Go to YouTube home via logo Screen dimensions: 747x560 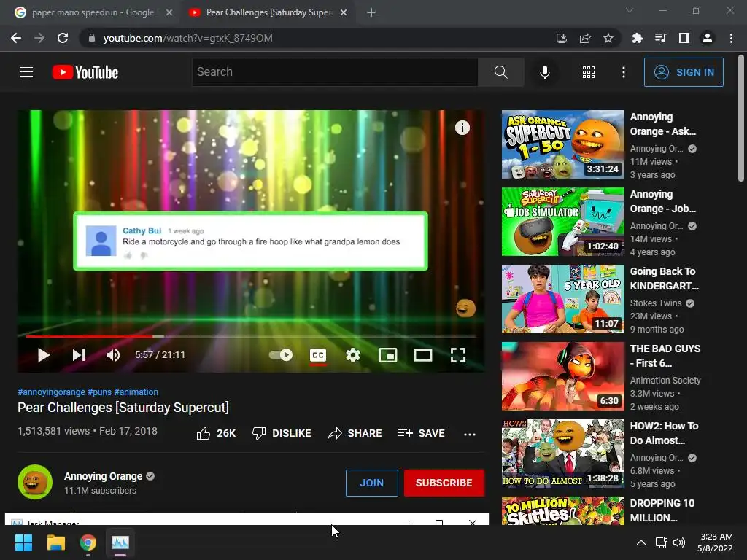[85, 72]
